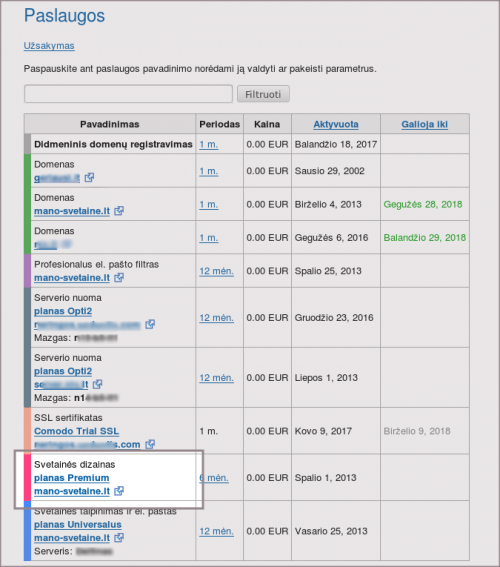Click the Pavadinimas column header
The height and width of the screenshot is (567, 500).
[110, 124]
